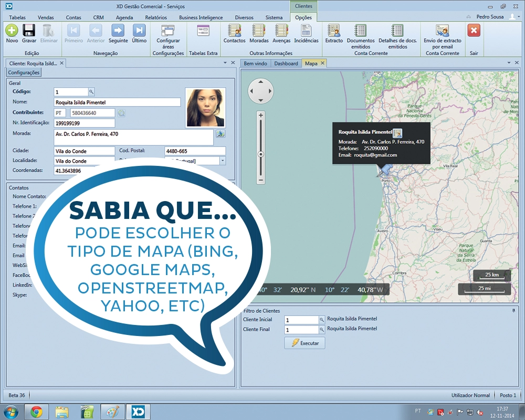Pin the Filtro de Clientes panel
This screenshot has width=525, height=420.
coord(513,311)
